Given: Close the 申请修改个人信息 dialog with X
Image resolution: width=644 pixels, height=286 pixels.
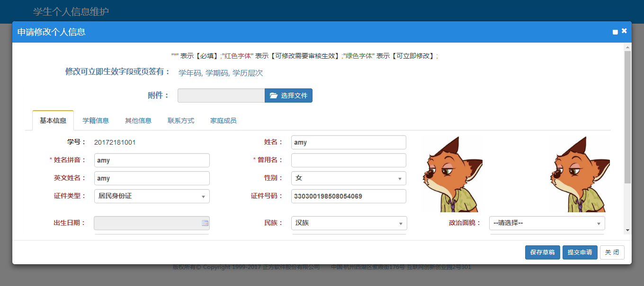Looking at the screenshot, I should 624,31.
